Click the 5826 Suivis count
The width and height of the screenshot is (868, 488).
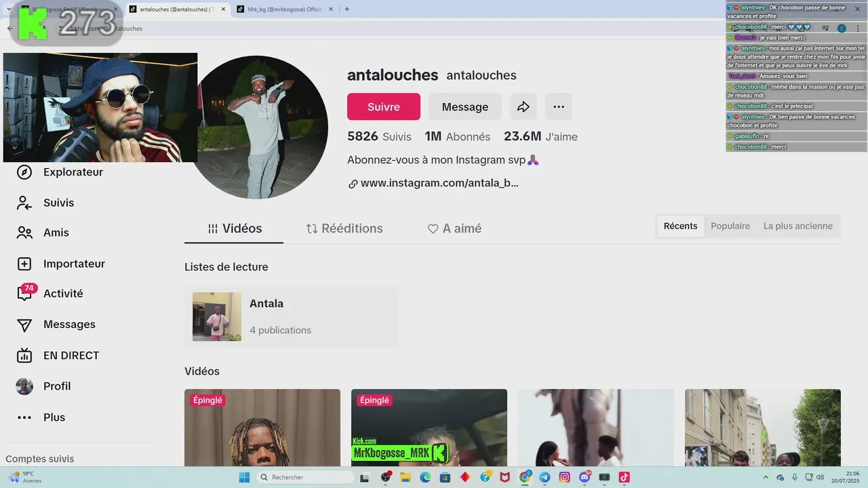(379, 136)
